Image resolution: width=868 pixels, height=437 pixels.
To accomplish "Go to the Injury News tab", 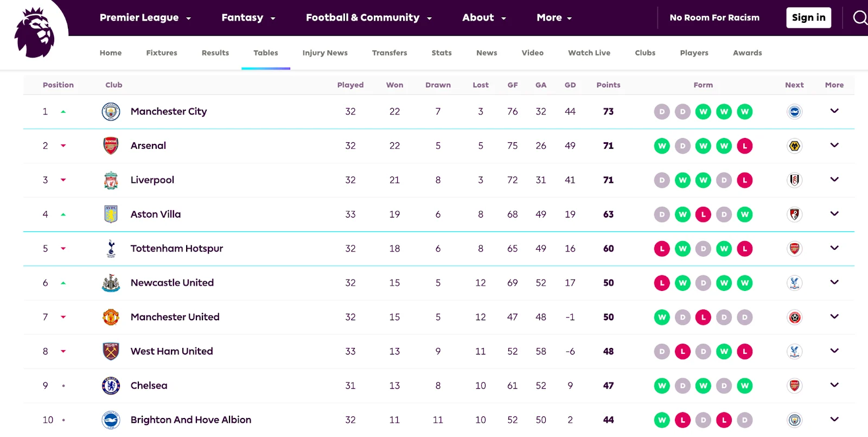I will coord(325,53).
